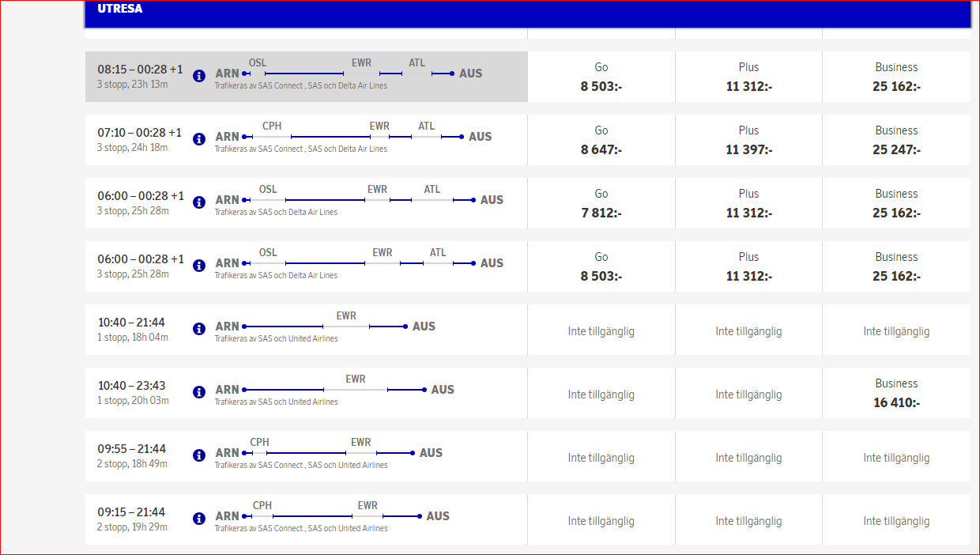Pick the cheapest Go fare 7 812
The width and height of the screenshot is (980, 555).
[x=601, y=204]
